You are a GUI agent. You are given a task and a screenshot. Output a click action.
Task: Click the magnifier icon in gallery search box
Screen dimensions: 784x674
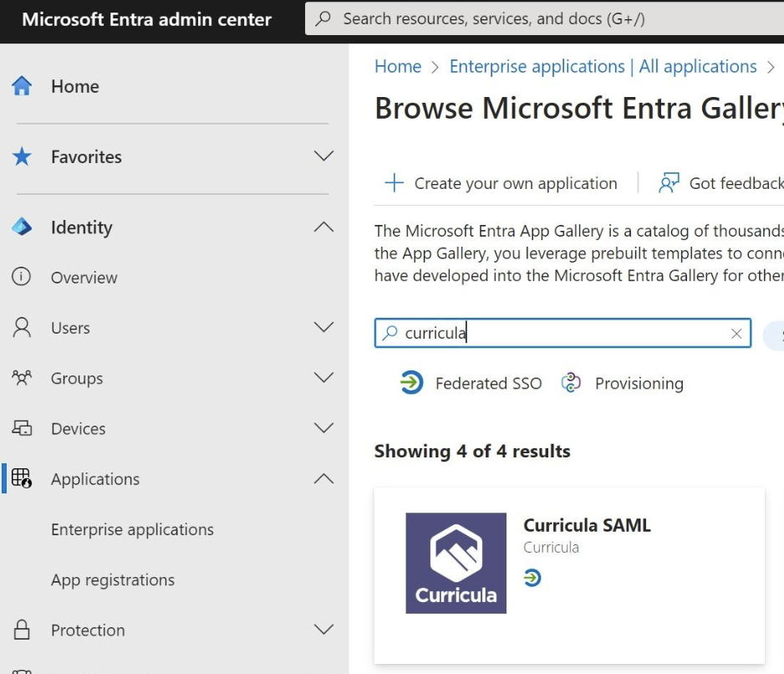click(x=389, y=333)
